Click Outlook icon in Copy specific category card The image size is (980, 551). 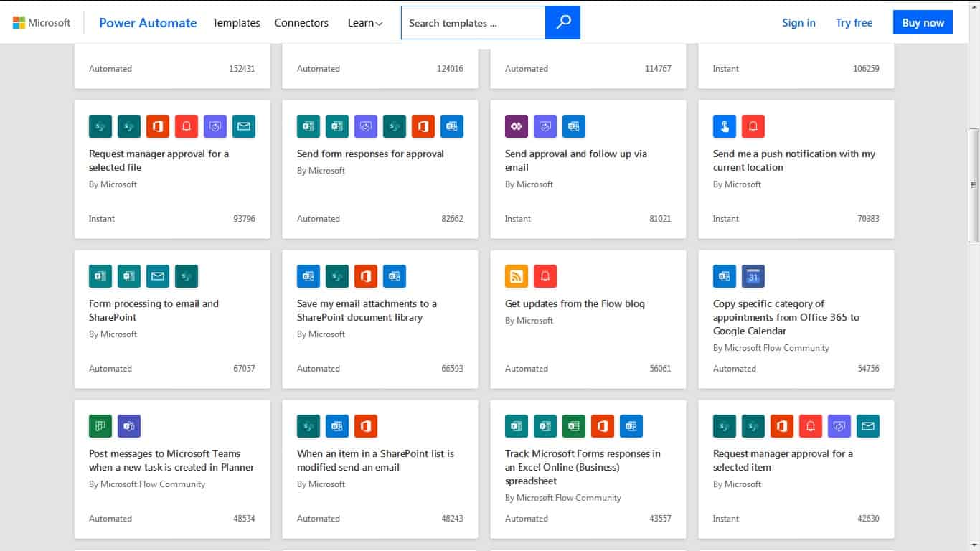725,276
